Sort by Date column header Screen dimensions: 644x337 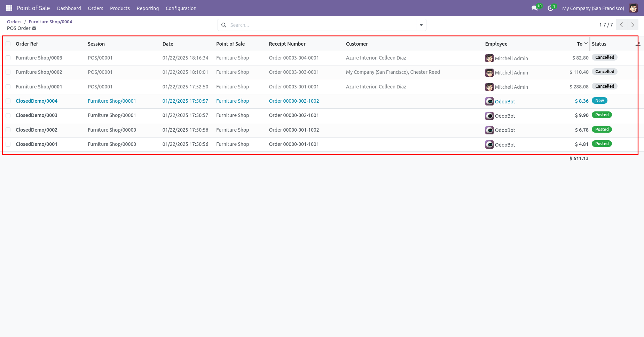[168, 44]
